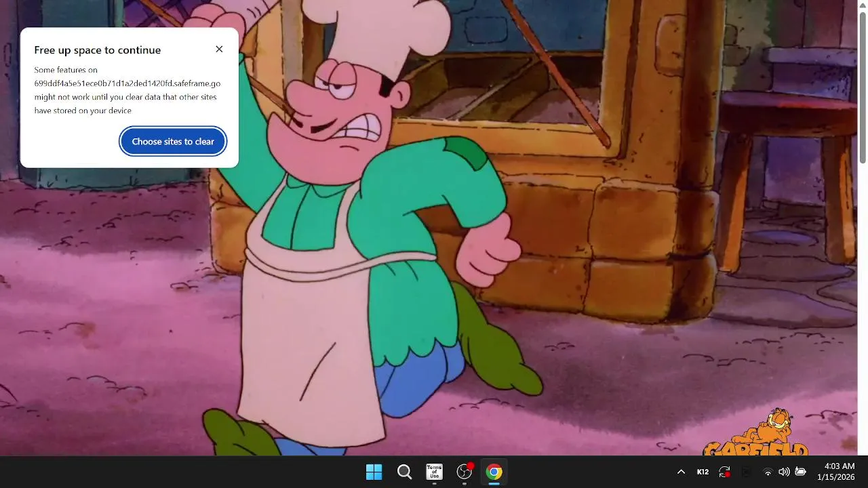868x488 pixels.
Task: Click the Choose sites to clear button
Action: point(173,142)
